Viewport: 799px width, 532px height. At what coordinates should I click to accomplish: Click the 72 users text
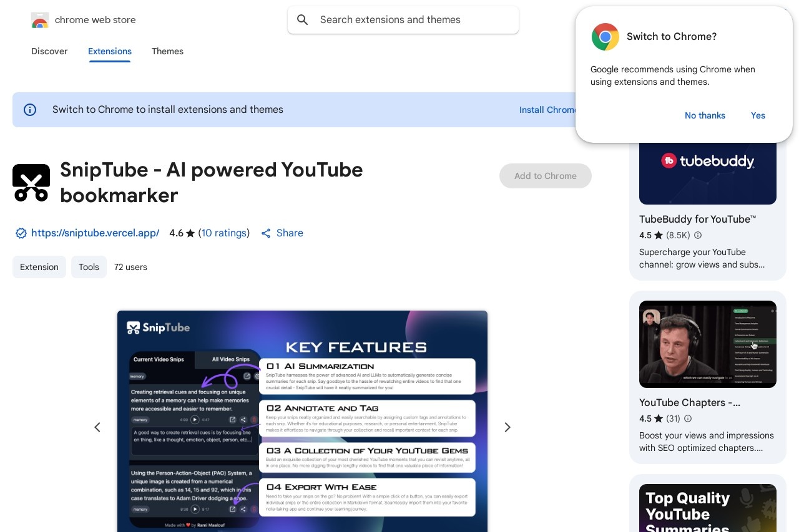[130, 267]
